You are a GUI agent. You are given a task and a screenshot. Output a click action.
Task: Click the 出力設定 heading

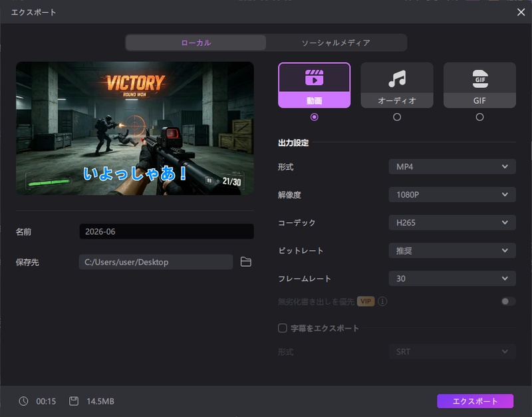(x=293, y=143)
